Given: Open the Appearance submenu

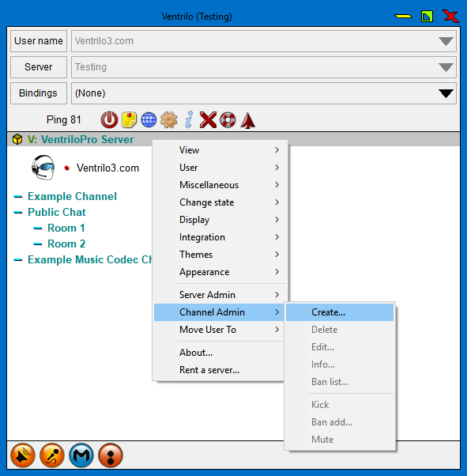Looking at the screenshot, I should point(220,272).
